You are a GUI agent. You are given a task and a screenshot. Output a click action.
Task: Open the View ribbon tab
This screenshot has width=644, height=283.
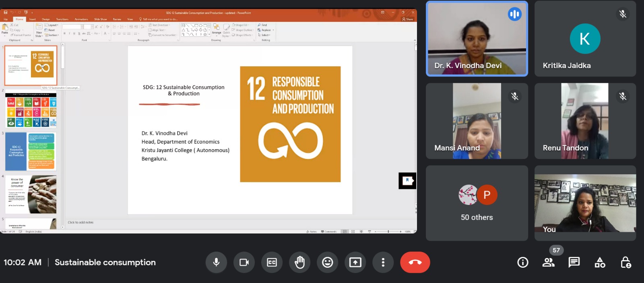tap(130, 19)
